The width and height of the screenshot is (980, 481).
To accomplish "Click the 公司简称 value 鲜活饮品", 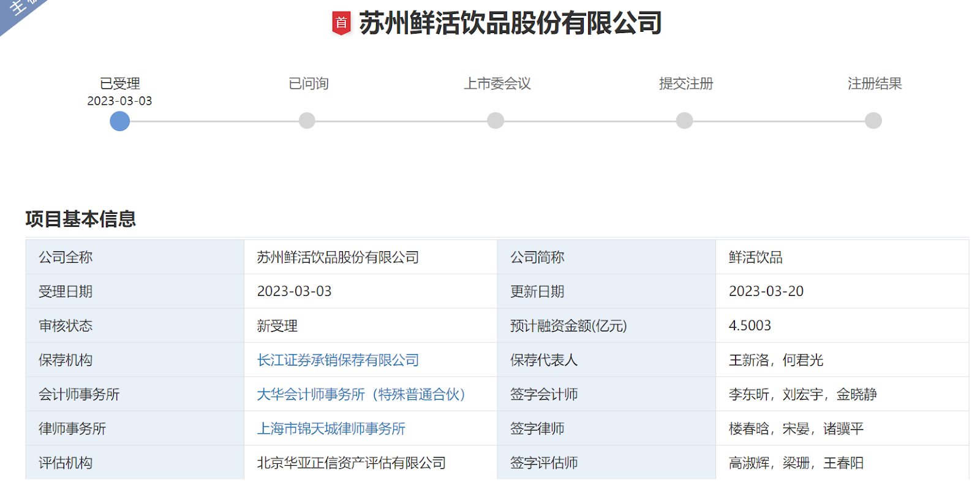I will coord(755,257).
